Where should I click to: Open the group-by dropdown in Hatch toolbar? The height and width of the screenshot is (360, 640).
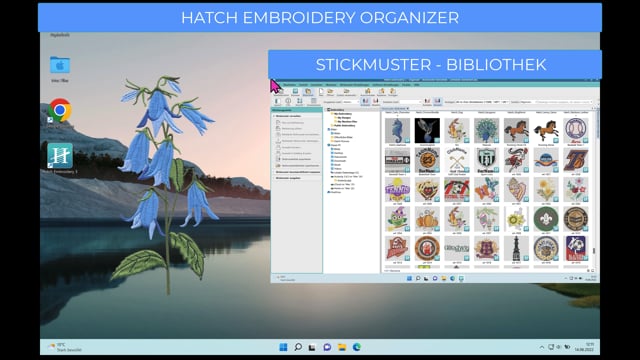(x=350, y=102)
